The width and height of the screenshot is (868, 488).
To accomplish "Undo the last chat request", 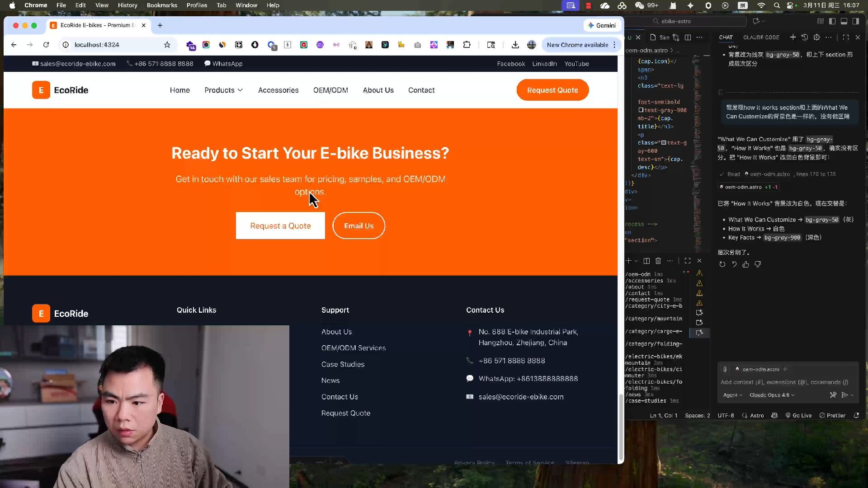I will coord(734,265).
